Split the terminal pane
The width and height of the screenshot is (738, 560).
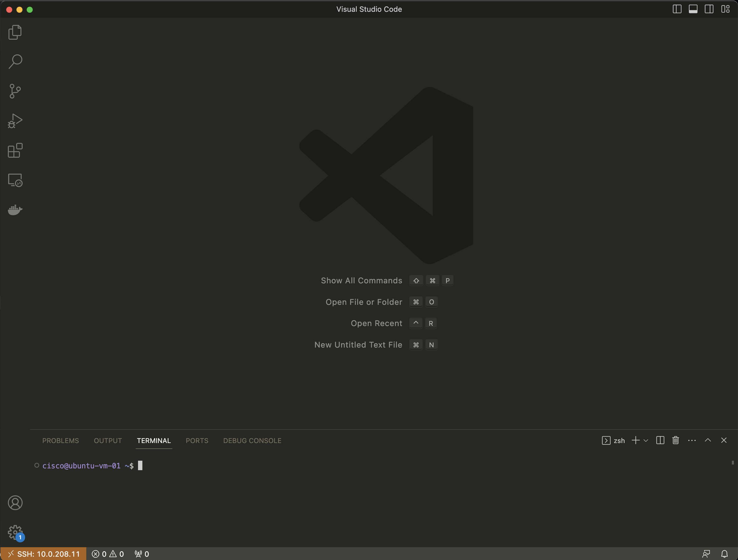tap(660, 440)
